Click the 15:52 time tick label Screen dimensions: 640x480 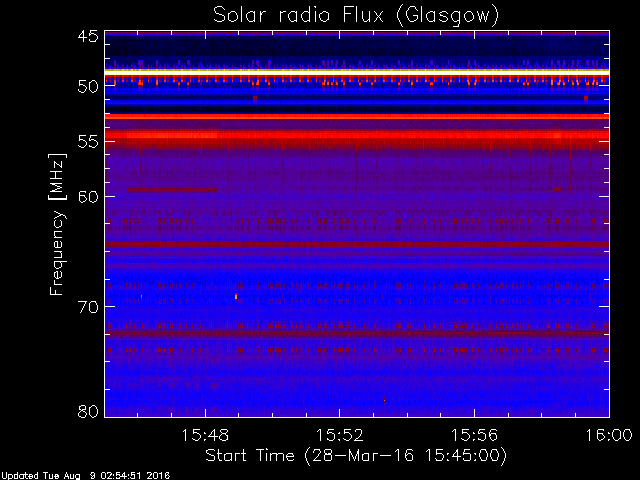point(340,435)
